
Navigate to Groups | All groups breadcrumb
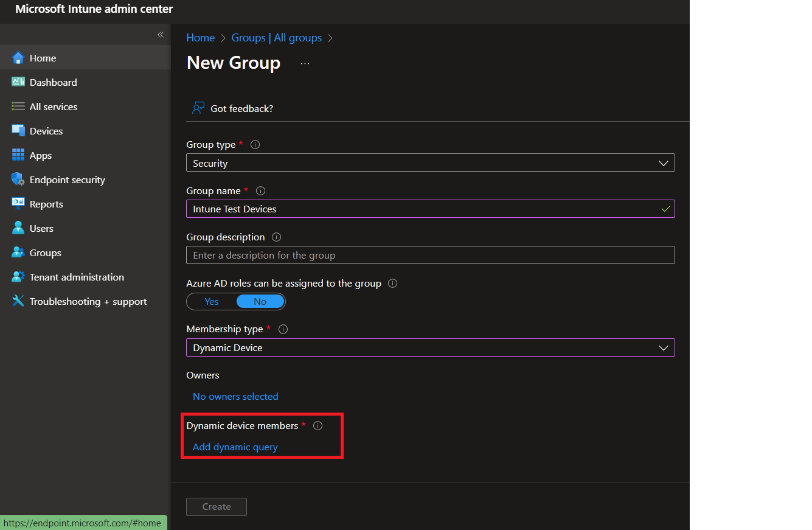point(276,37)
